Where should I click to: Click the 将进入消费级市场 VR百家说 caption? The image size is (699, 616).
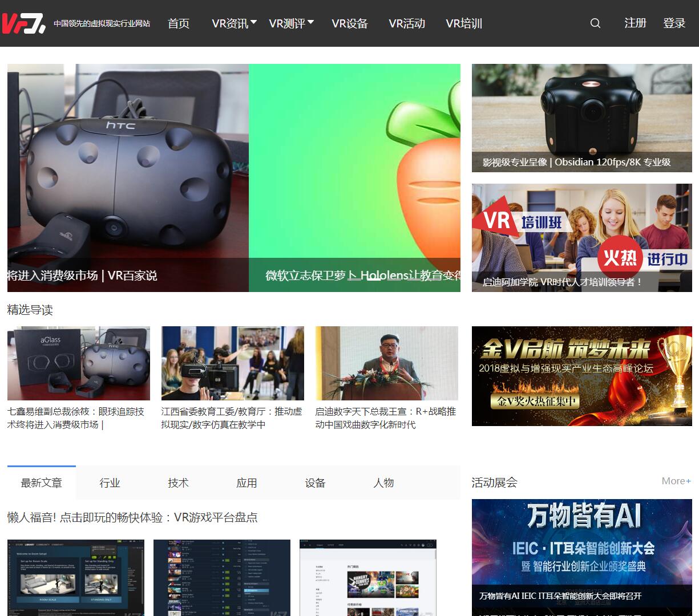(x=82, y=275)
